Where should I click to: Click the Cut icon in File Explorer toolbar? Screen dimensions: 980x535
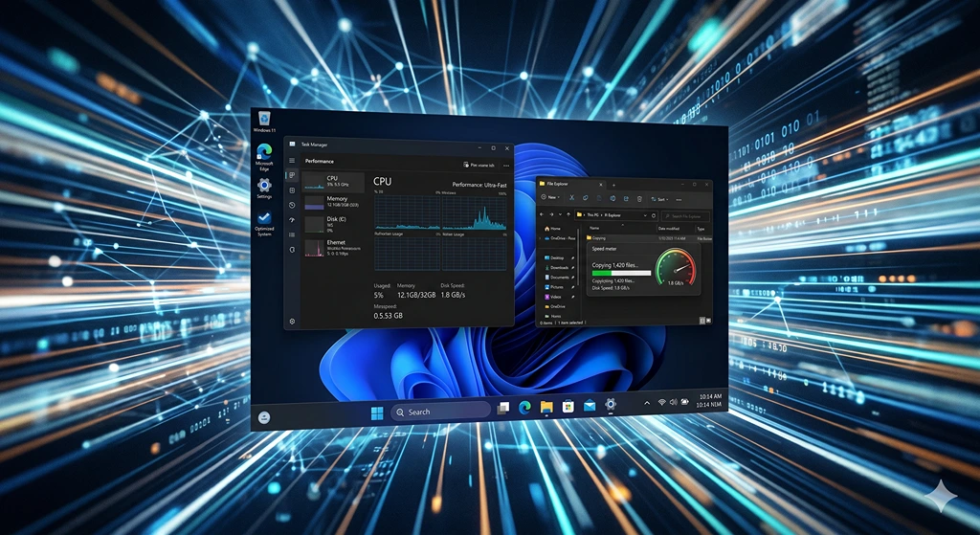tap(572, 197)
